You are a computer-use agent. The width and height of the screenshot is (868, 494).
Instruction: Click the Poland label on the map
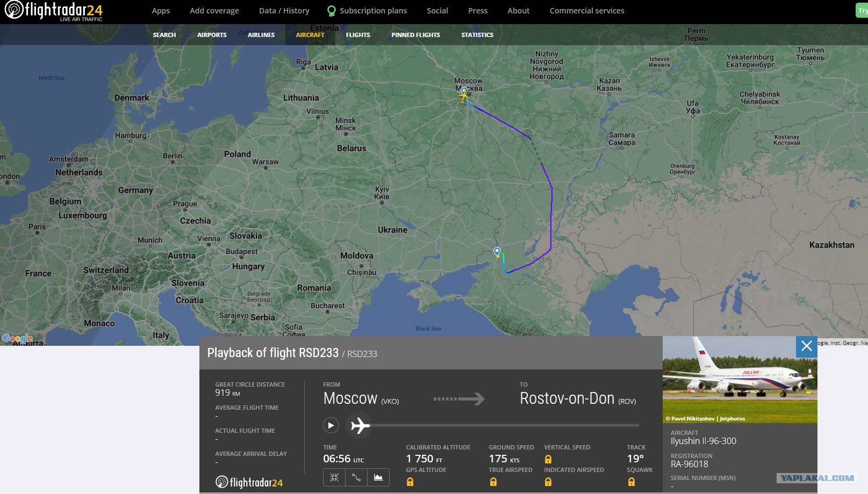pyautogui.click(x=237, y=154)
